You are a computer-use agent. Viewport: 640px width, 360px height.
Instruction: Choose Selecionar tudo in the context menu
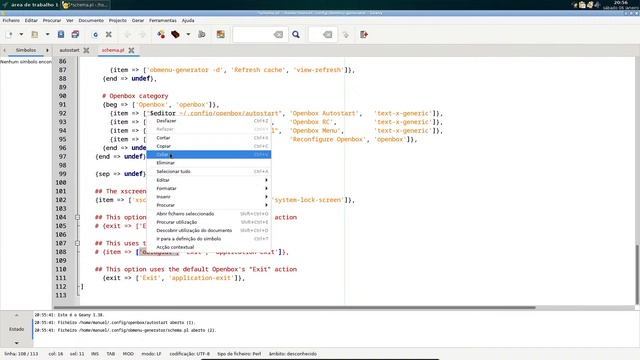(209, 171)
